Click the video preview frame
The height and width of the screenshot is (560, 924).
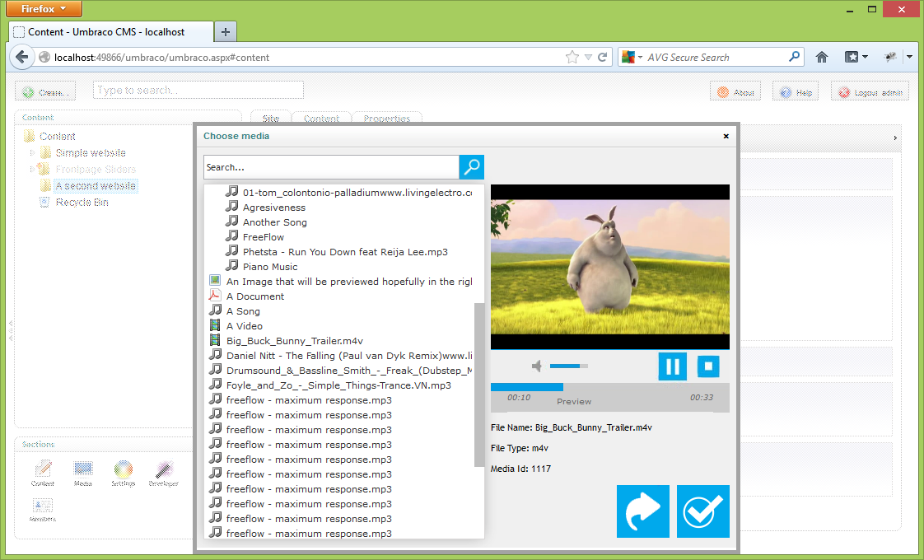pos(610,267)
